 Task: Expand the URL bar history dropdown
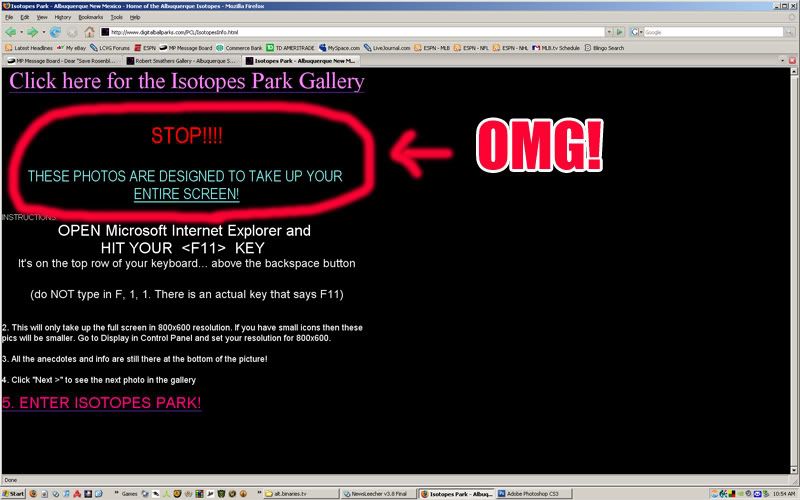click(x=609, y=32)
